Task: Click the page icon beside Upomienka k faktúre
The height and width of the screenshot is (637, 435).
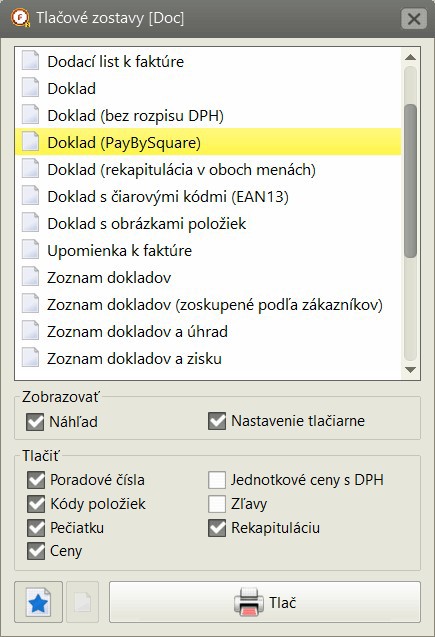Action: pos(30,250)
